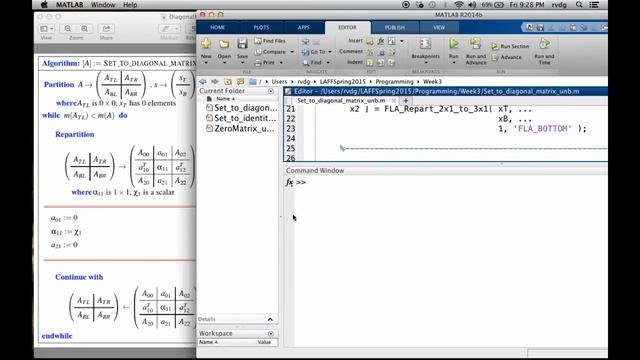The image size is (640, 360).
Task: Click the Run and Time icon
Action: (x=544, y=44)
